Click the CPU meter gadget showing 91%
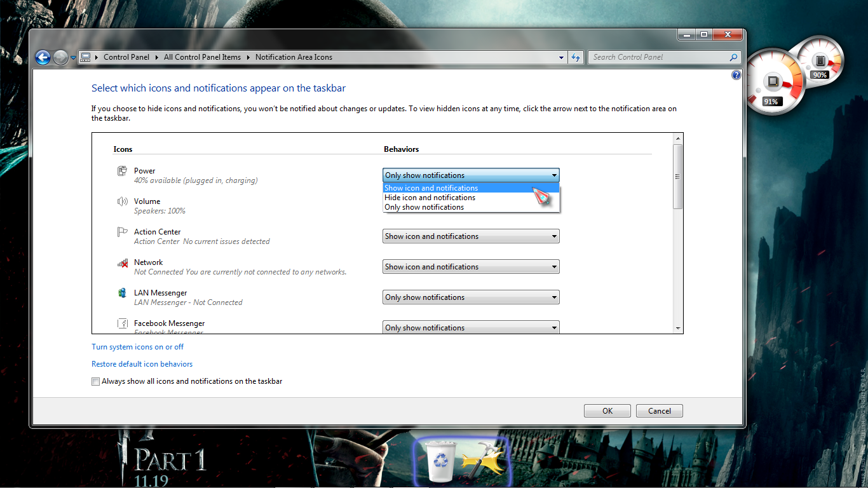This screenshot has width=868, height=488. coord(773,83)
